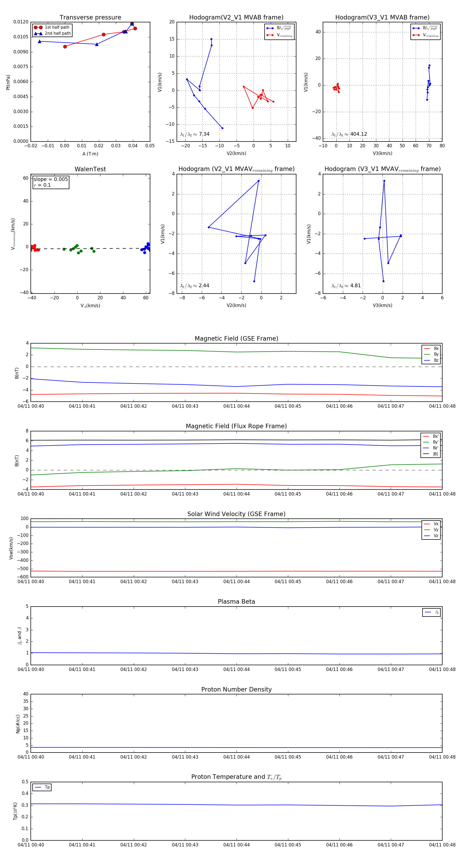Screen dimensions: 473x868
Task: Select the '1st half path' legend entry
Action: tap(52, 27)
